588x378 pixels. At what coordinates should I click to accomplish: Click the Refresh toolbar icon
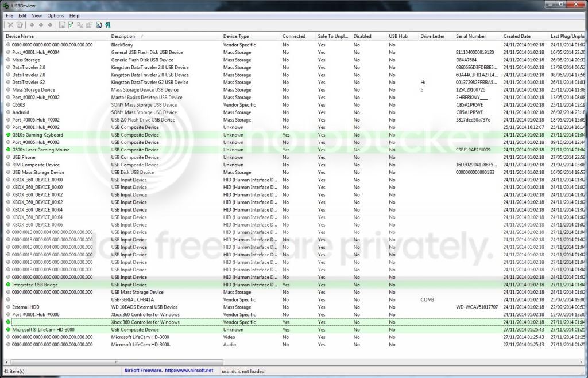pos(71,25)
